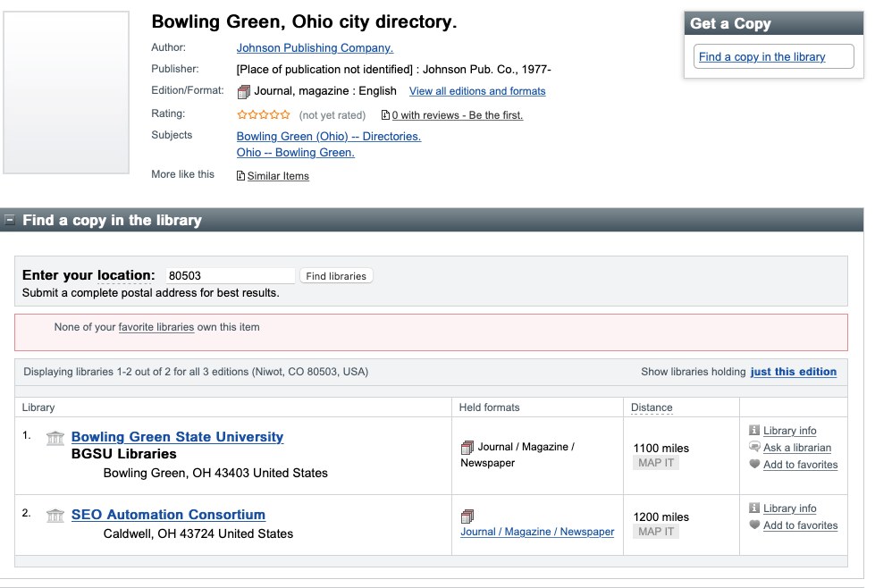
Task: Click the library building icon beside Bowling Green State University
Action: click(x=55, y=438)
